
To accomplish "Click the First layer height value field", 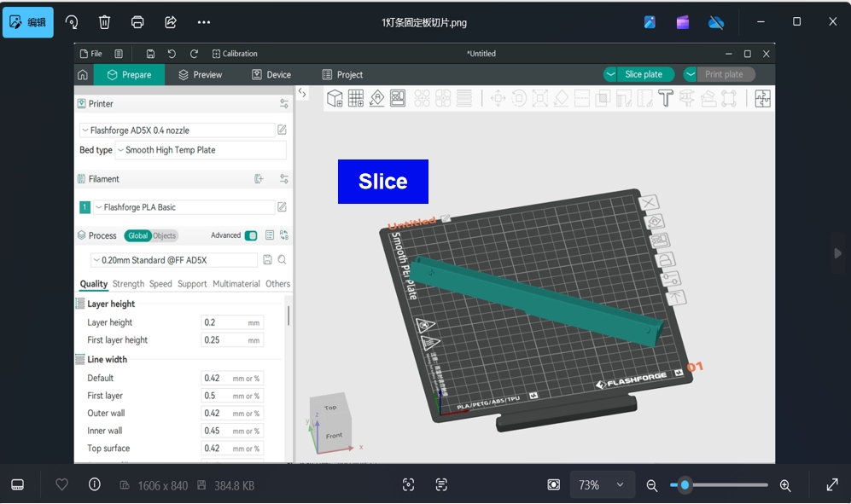I will click(232, 340).
